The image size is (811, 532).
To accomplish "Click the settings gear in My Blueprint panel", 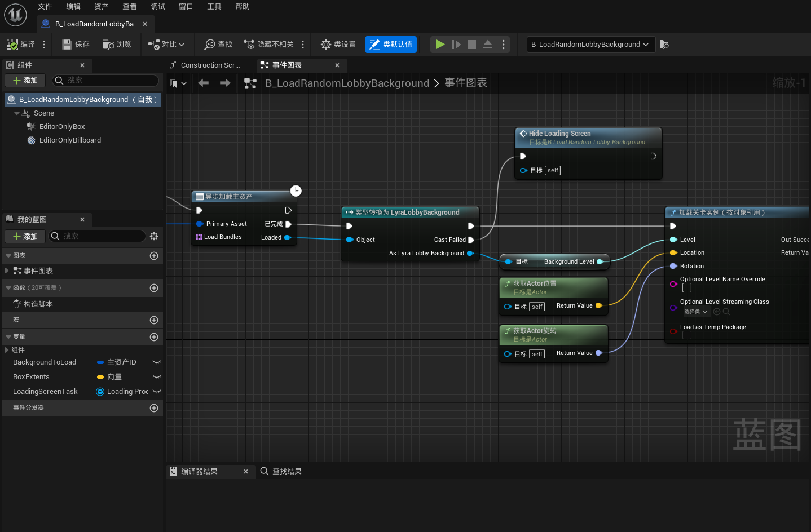I will [154, 236].
